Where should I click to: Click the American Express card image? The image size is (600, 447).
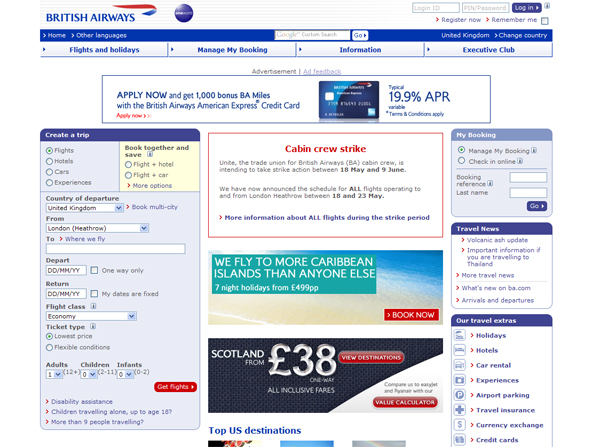click(349, 100)
